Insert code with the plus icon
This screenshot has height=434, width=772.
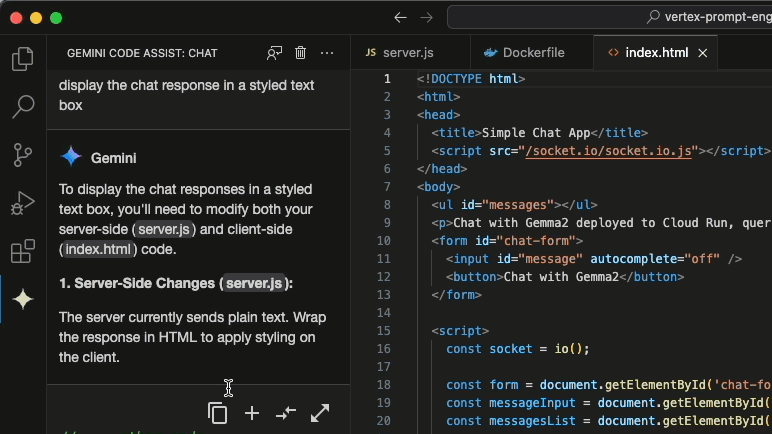click(252, 413)
